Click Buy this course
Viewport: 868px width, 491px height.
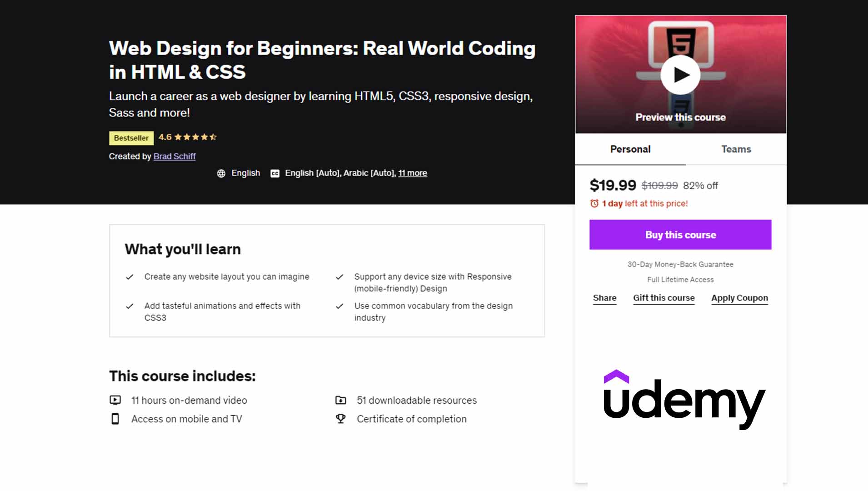coord(680,235)
